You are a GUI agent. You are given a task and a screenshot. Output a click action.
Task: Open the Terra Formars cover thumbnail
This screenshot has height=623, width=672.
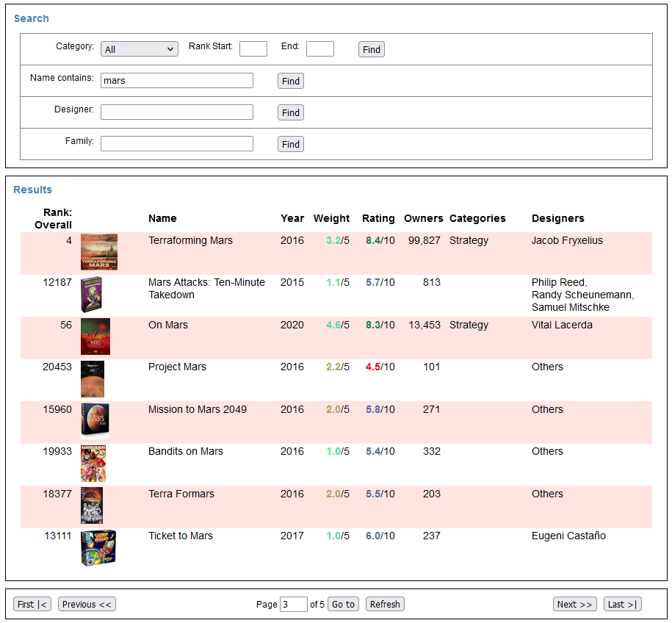(92, 505)
